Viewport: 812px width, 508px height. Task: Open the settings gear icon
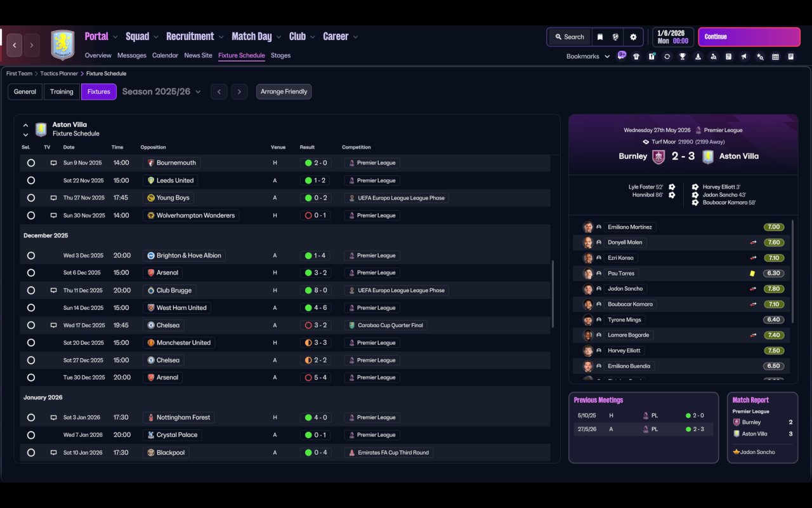coord(633,37)
